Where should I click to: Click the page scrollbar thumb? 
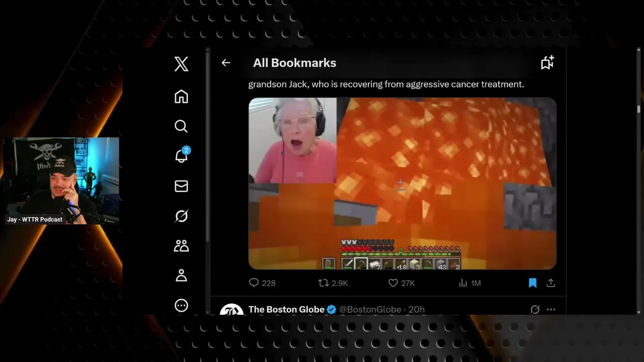tap(639, 109)
